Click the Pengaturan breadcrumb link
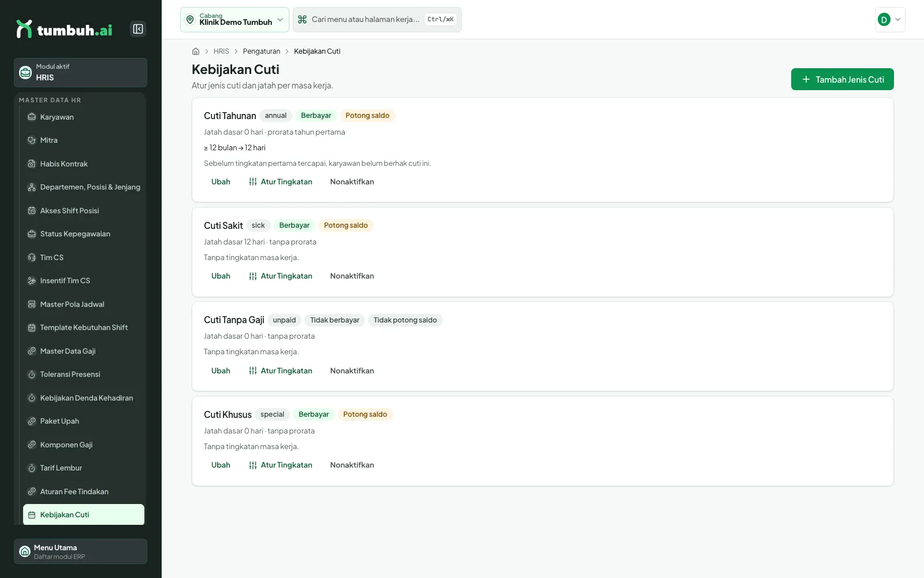The image size is (924, 578). tap(262, 51)
